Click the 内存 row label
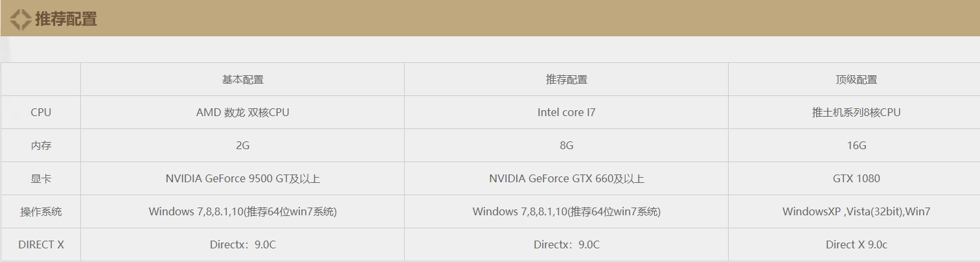980x262 pixels. [x=41, y=145]
